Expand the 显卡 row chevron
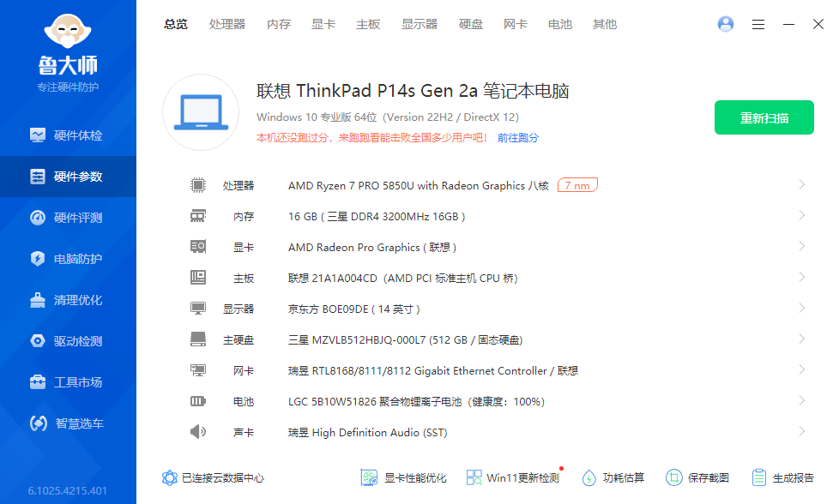 (x=801, y=246)
